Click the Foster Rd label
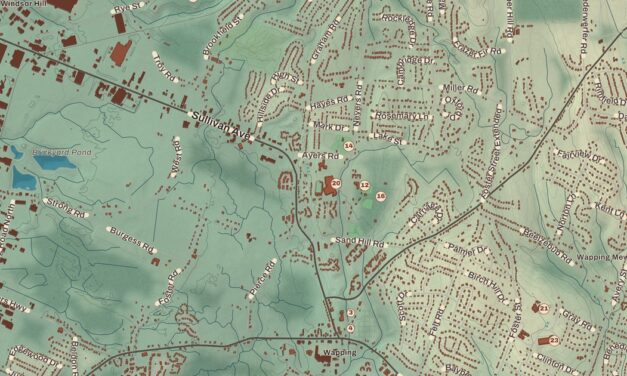The height and width of the screenshot is (376, 627). click(169, 287)
